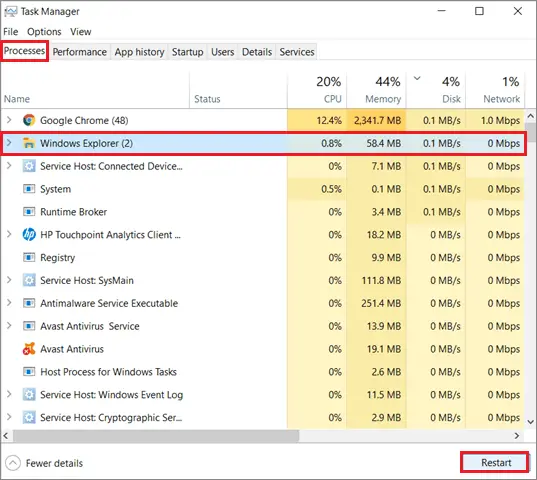Image resolution: width=537 pixels, height=480 pixels.
Task: Select the Registry process name
Action: click(x=58, y=258)
